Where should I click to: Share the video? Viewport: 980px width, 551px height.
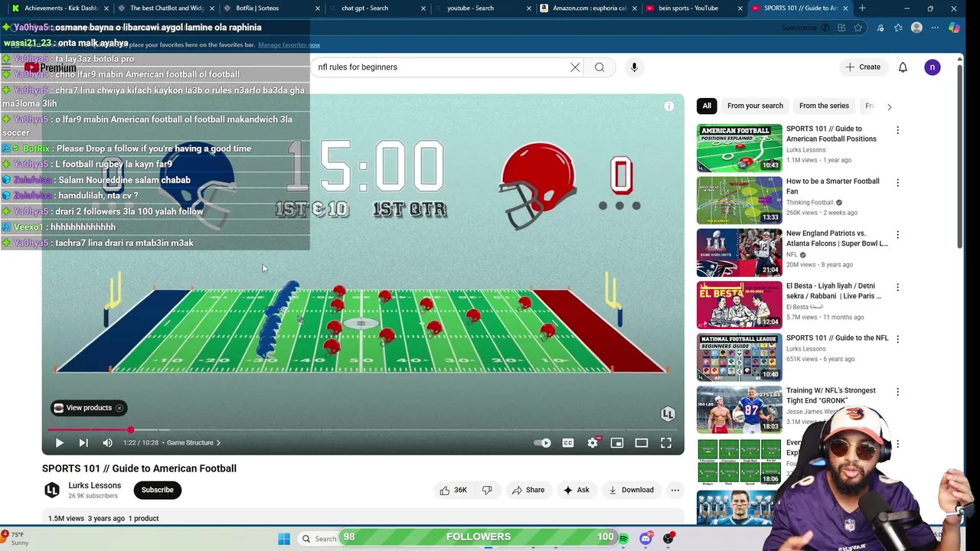(528, 491)
